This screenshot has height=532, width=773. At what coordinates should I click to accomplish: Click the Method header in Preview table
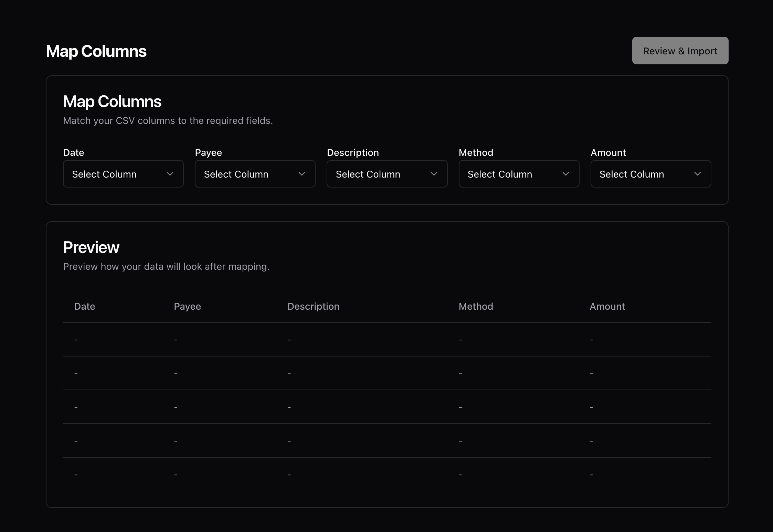(476, 306)
